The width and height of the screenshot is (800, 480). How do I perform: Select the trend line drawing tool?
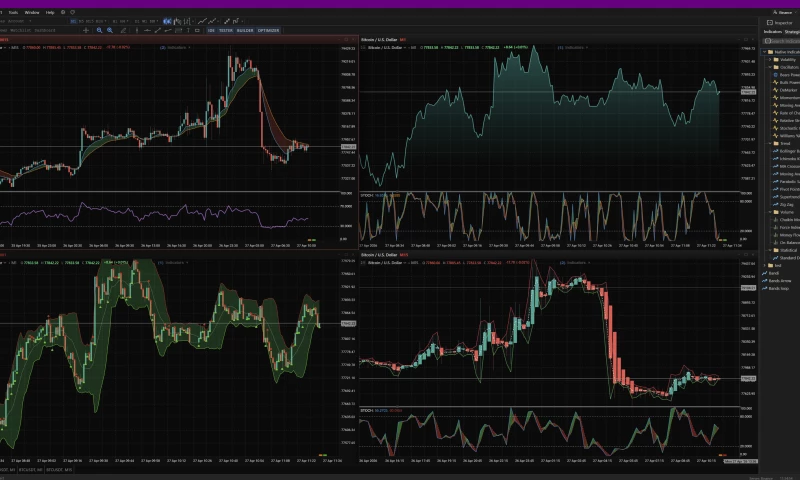[x=158, y=31]
